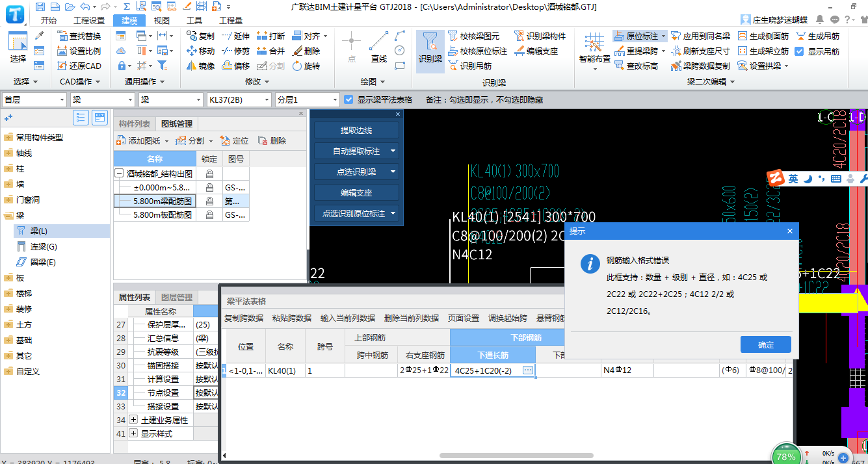The height and width of the screenshot is (464, 868).
Task: Toggle lock for 5.800m梁配筋图 drawing
Action: click(x=209, y=201)
